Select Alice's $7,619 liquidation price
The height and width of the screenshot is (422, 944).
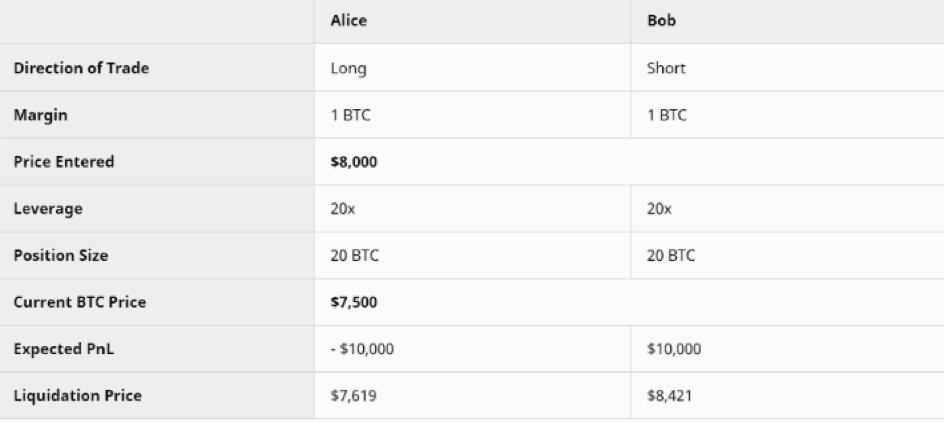click(349, 396)
